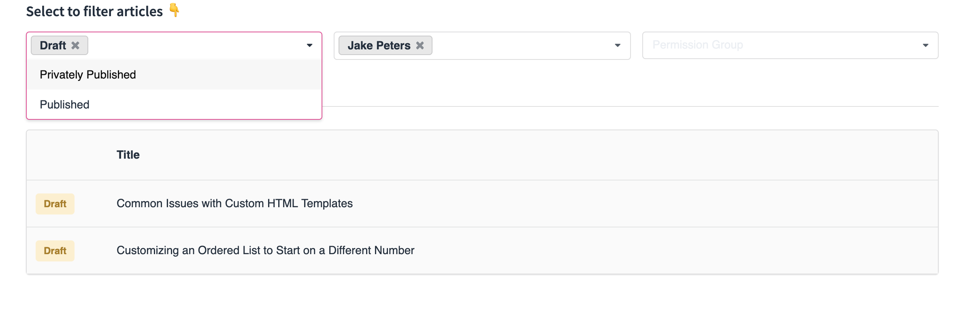Click the Jake Peters chip label
Screen dimensions: 980x310
pos(379,45)
